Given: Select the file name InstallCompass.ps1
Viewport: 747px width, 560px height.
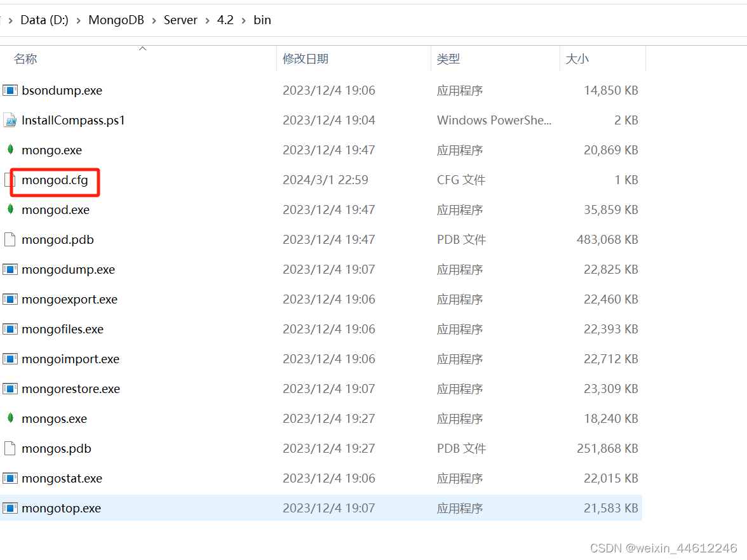Looking at the screenshot, I should pos(74,120).
